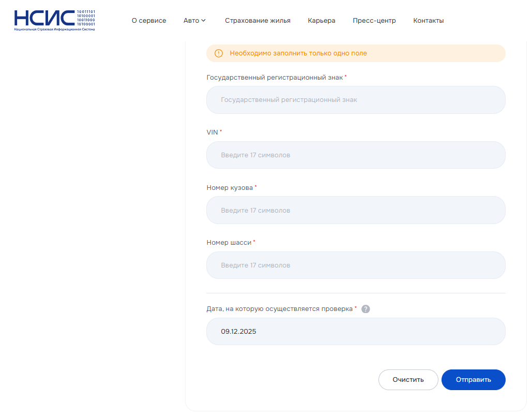Click the orange warning icon in the notice

tap(219, 53)
